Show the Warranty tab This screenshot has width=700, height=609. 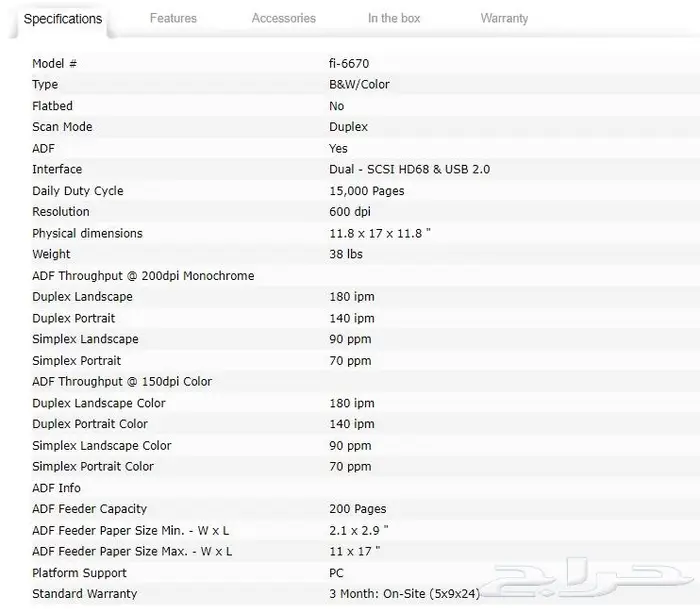504,18
